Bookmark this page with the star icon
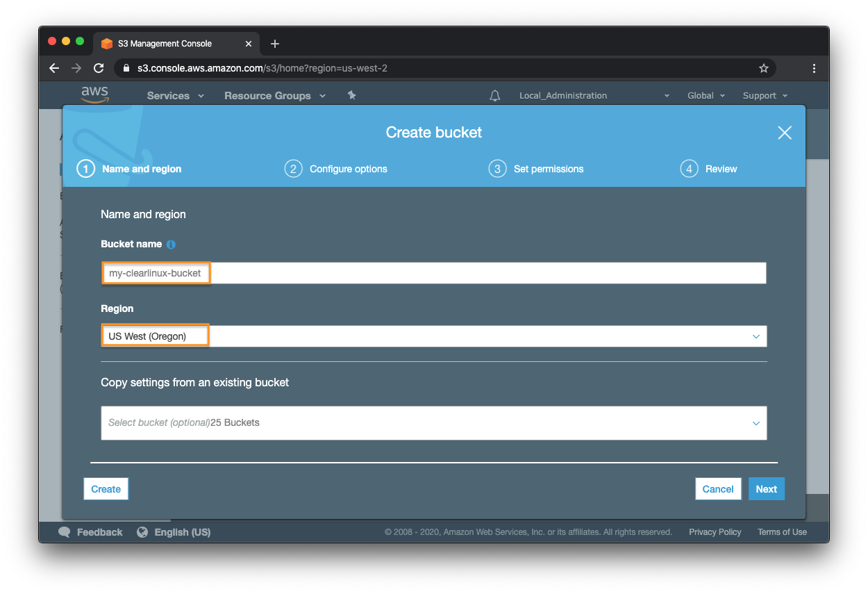 (x=763, y=68)
